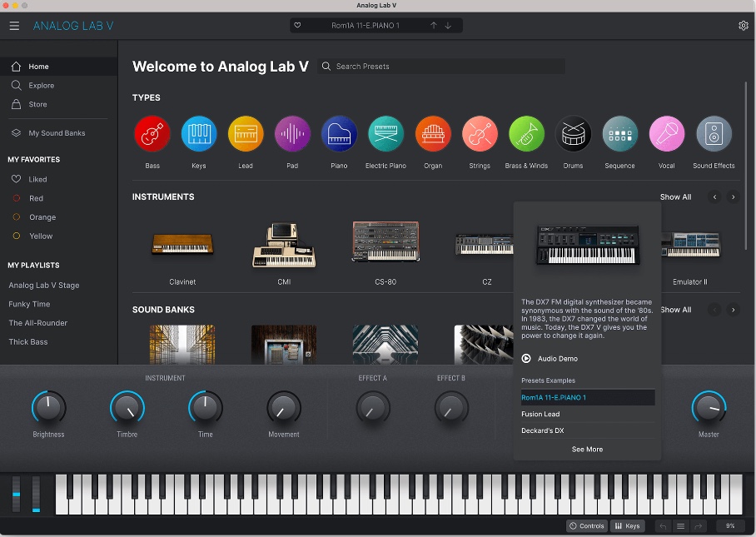The width and height of the screenshot is (756, 537).
Task: Go to previous preset with up arrow
Action: 434,26
